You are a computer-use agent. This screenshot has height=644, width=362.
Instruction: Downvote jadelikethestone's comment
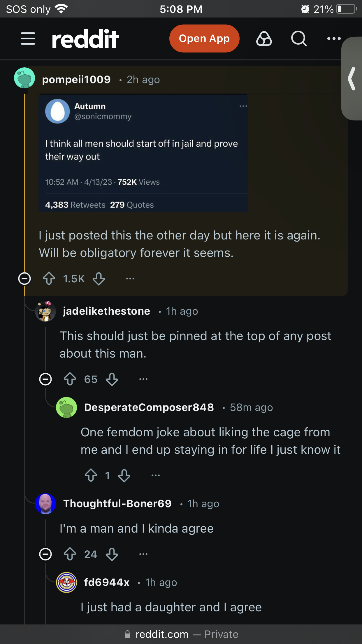click(x=112, y=379)
